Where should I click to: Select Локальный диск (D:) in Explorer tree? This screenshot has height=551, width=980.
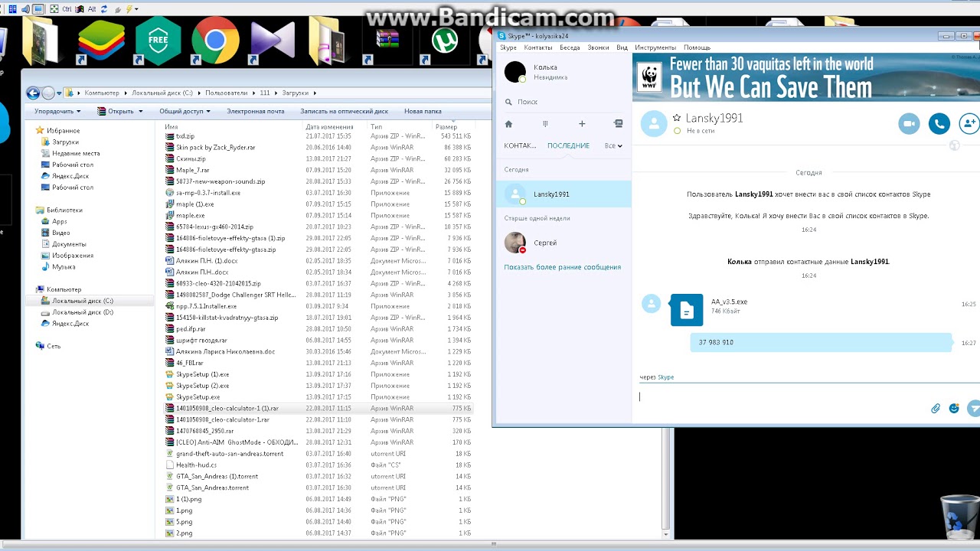coord(82,312)
